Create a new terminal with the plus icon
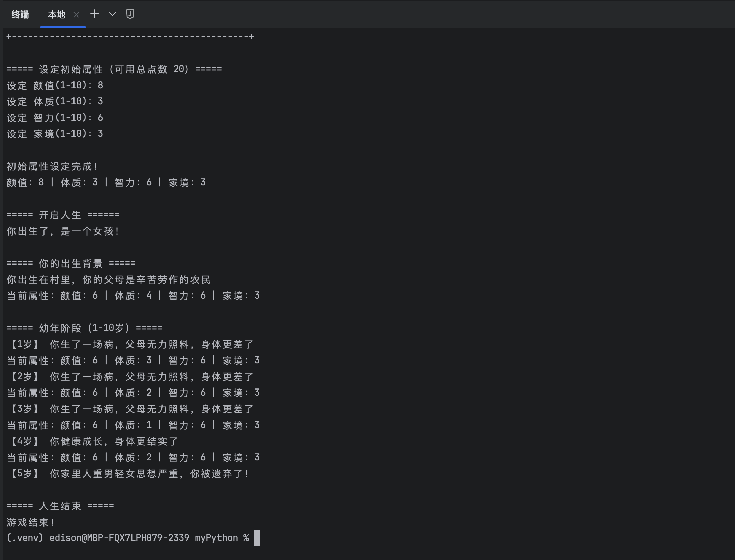Screen dimensions: 735x560 tap(94, 14)
